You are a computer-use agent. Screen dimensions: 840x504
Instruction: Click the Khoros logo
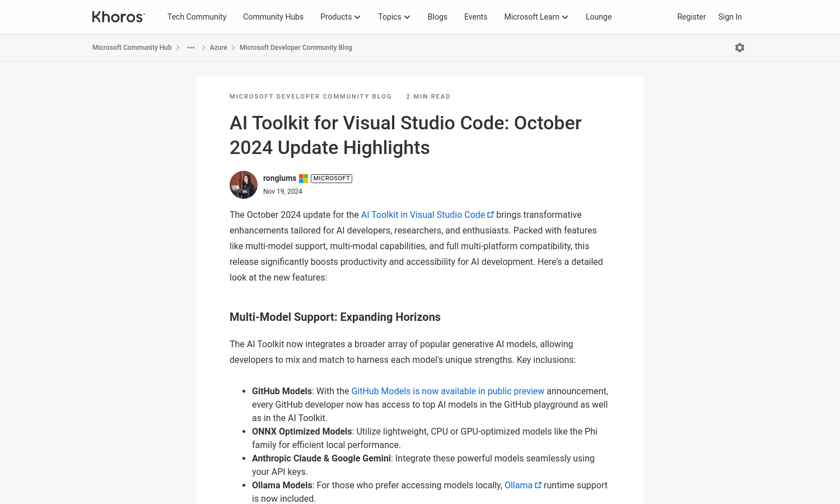118,17
